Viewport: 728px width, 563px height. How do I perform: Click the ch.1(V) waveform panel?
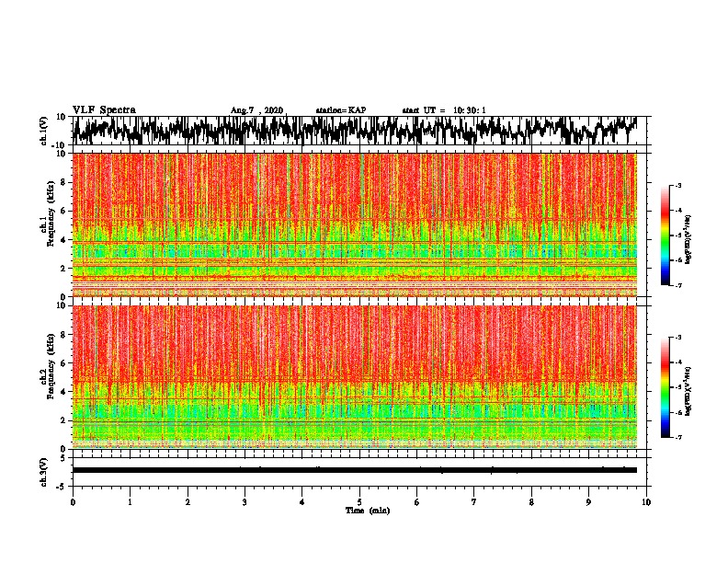359,131
